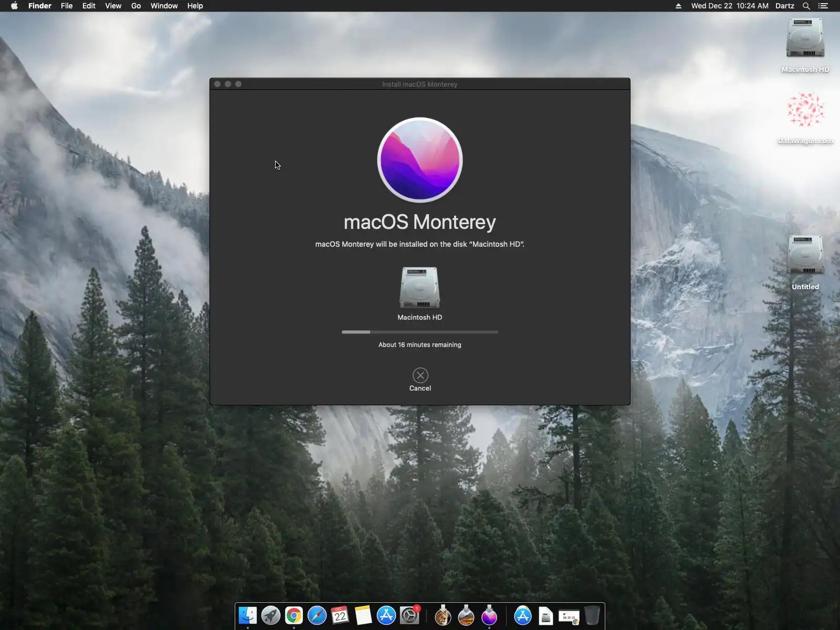This screenshot has width=840, height=630.
Task: Open the Calendar app showing 22
Action: point(340,615)
